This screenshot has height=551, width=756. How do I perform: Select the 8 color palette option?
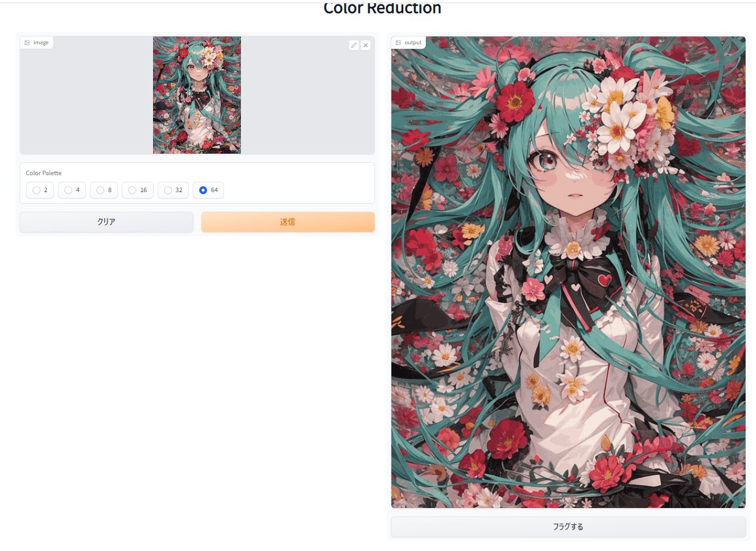104,190
